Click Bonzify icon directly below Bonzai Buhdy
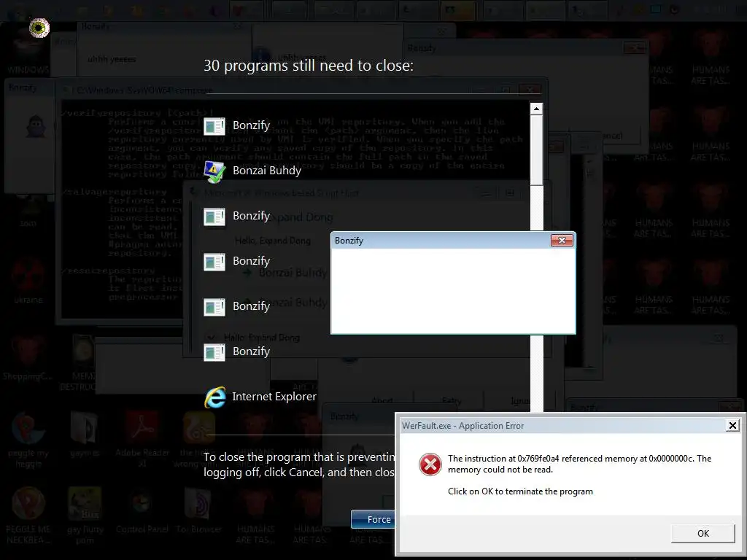747x560 pixels. pos(214,217)
